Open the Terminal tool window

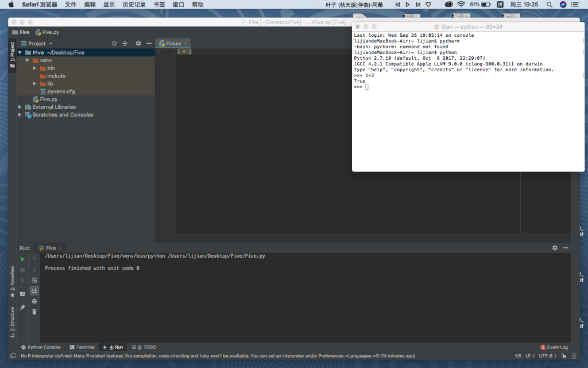coord(82,347)
